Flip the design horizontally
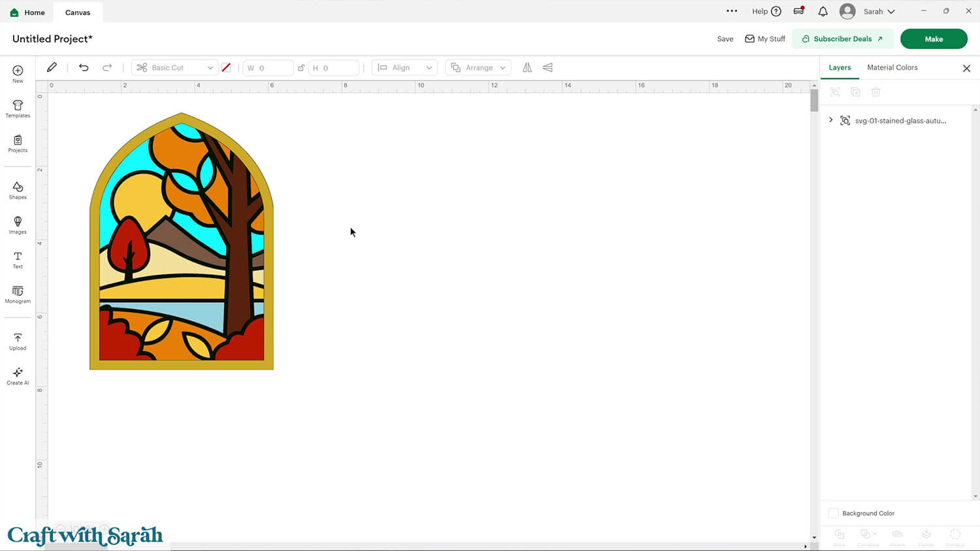 527,67
